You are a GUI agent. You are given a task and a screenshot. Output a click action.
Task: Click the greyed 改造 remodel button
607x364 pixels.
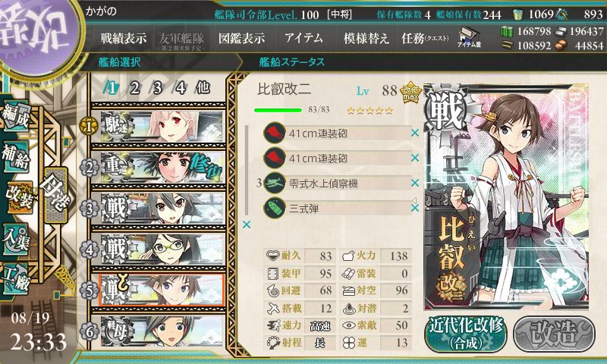[x=554, y=334]
